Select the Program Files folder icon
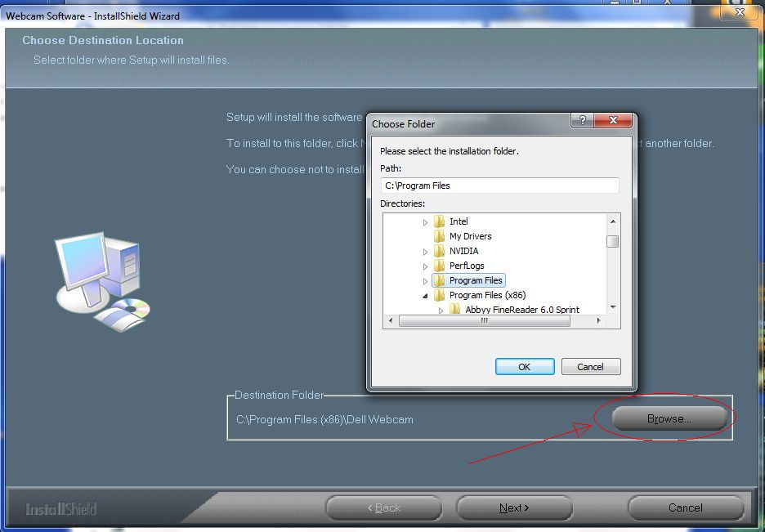Viewport: 765px width, 532px height. pos(439,280)
